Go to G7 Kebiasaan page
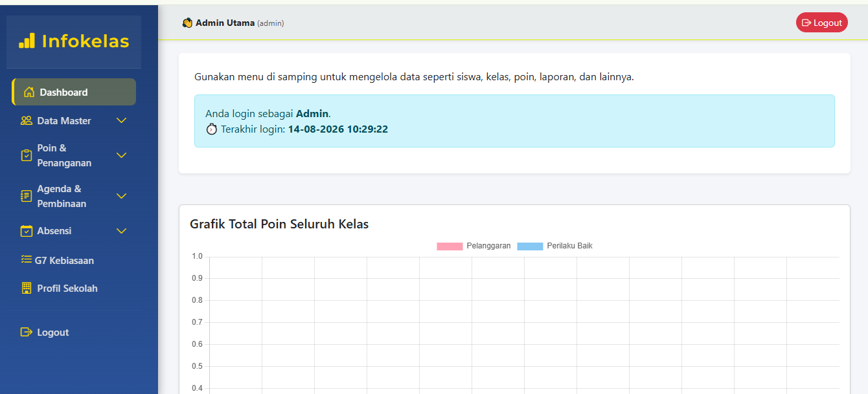868x394 pixels. (x=74, y=260)
